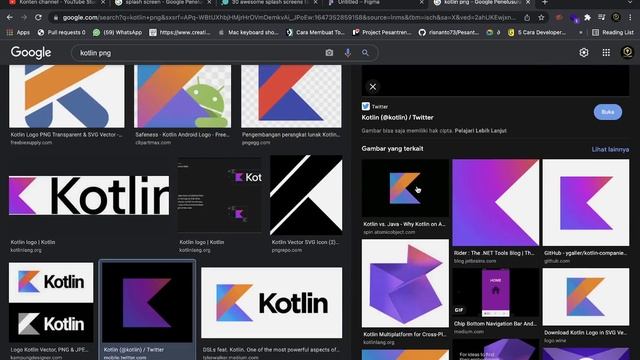Click the Lihat lainnya link
Viewport: 640px width, 360px height.
point(610,149)
